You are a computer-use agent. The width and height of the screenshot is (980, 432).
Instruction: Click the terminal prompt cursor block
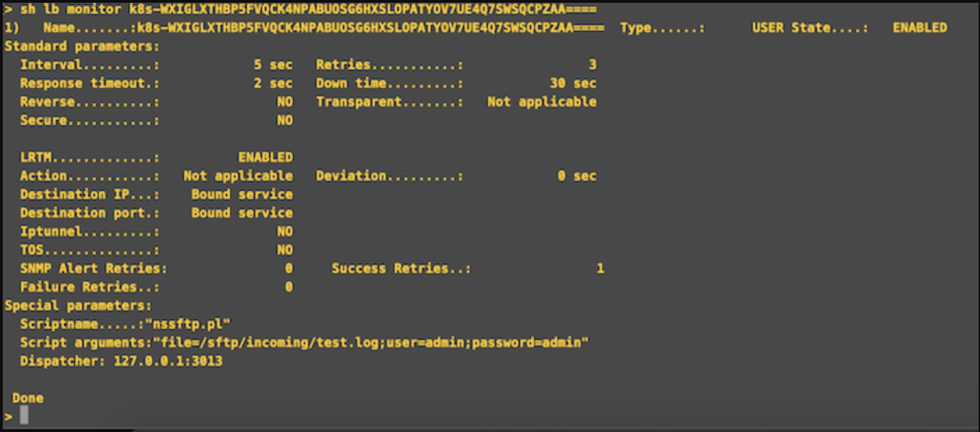24,415
